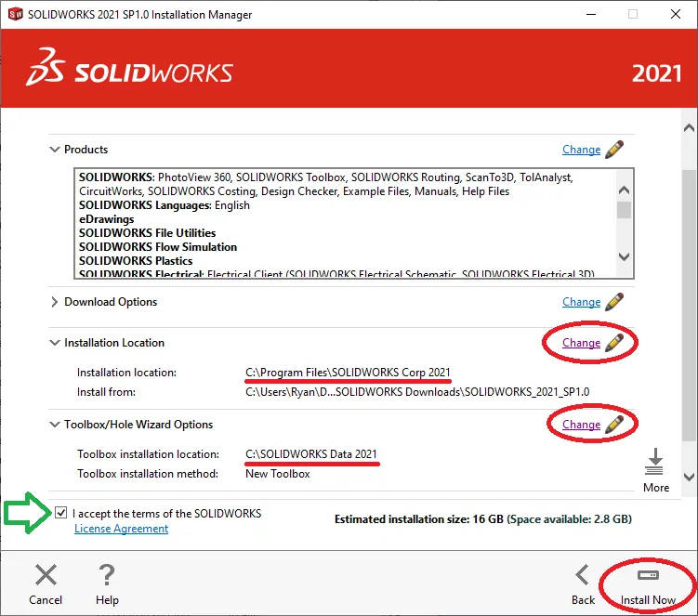698x616 pixels.
Task: Open Help with the question mark icon
Action: 107,585
